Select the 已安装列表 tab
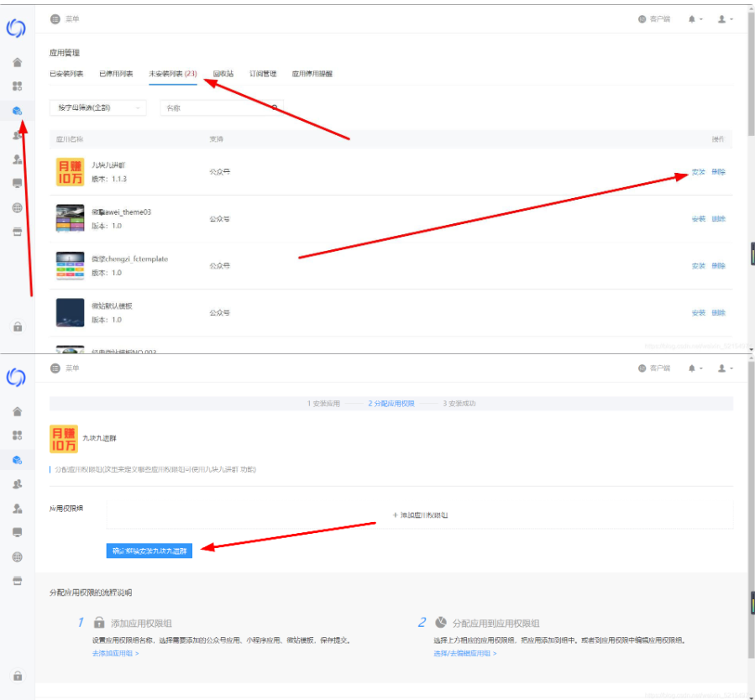 66,74
